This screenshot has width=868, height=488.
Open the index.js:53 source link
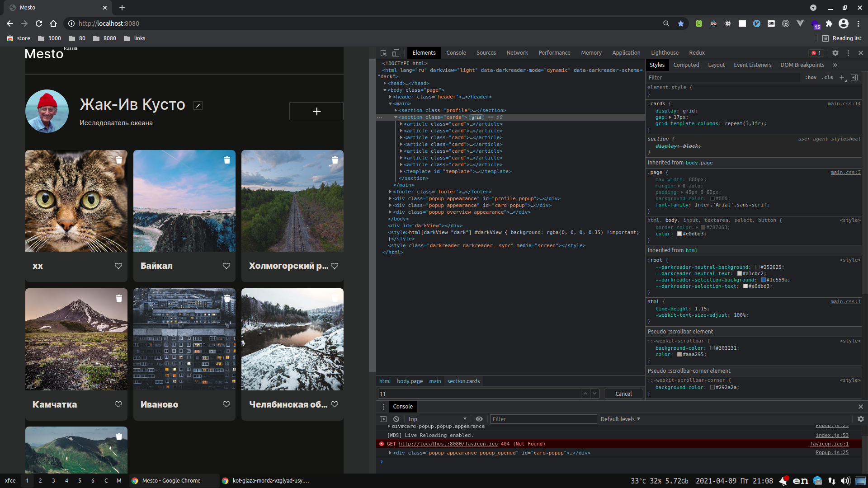[832, 435]
